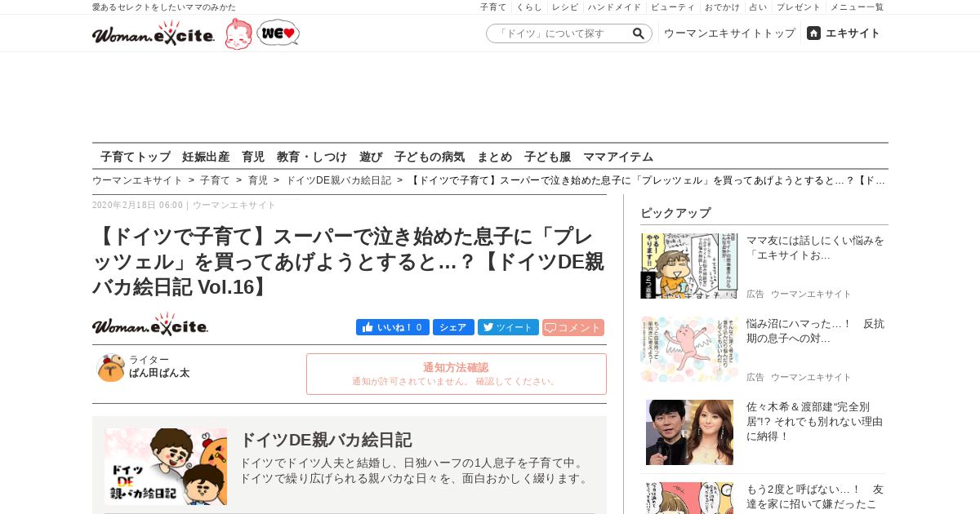This screenshot has height=514, width=980.
Task: Open ママアイテム category tab
Action: (618, 157)
